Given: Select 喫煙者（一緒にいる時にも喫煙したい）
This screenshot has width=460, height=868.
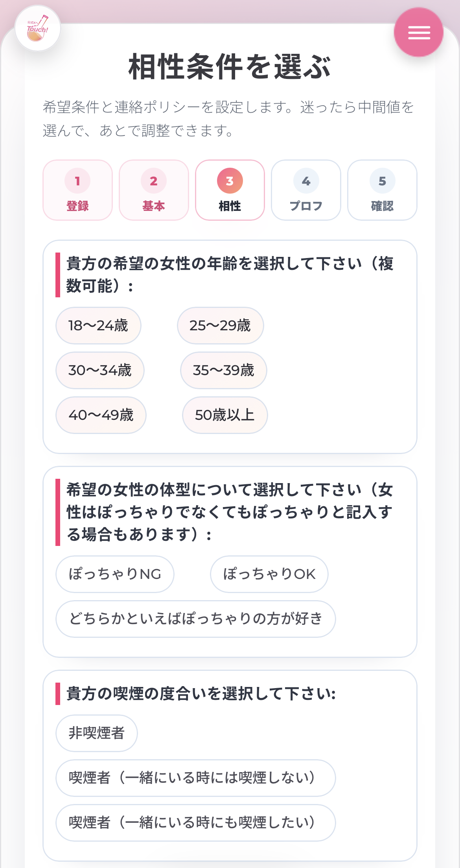Looking at the screenshot, I should (196, 823).
